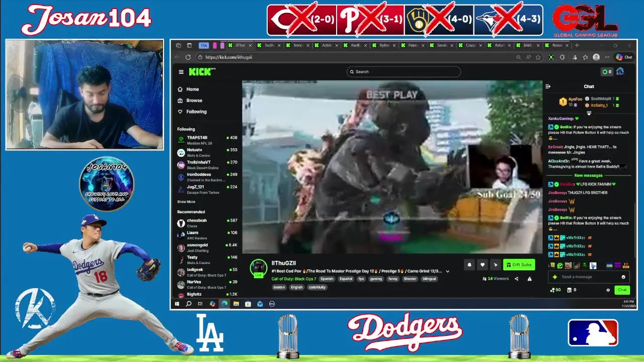The width and height of the screenshot is (644, 362).
Task: Open IronGoddess channel in sidebar
Action: click(x=207, y=176)
